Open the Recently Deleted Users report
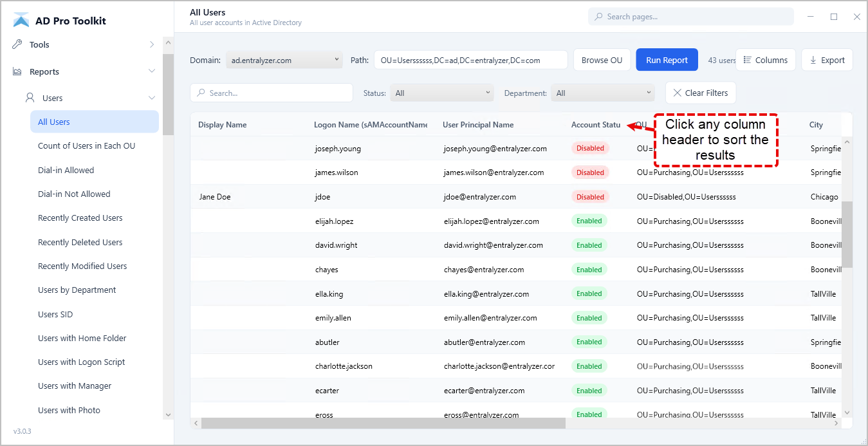The height and width of the screenshot is (446, 868). [80, 241]
